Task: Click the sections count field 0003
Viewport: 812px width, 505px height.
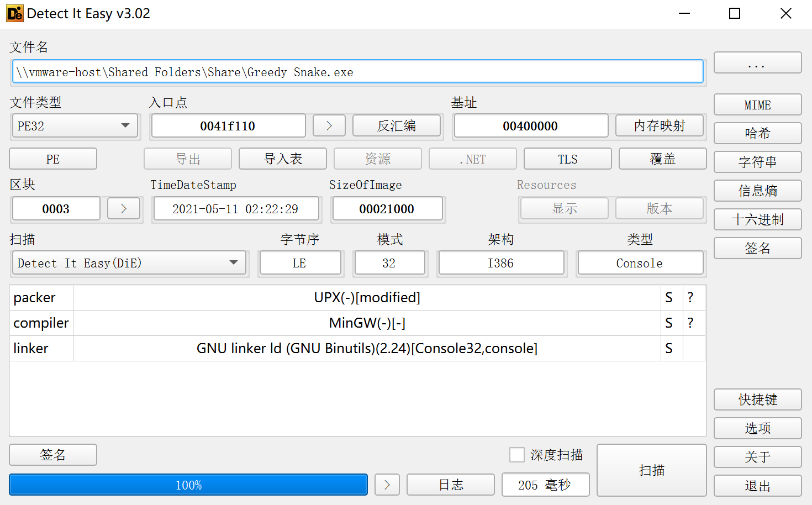Action: click(56, 208)
